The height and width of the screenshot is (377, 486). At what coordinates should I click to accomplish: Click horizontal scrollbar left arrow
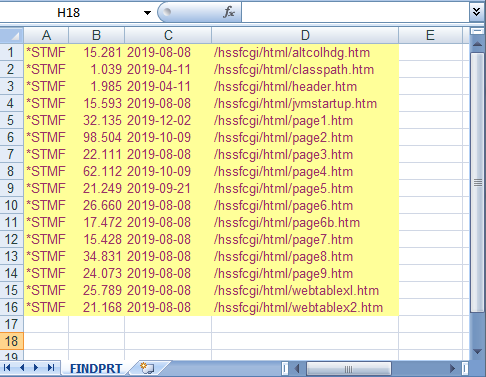pyautogui.click(x=297, y=368)
